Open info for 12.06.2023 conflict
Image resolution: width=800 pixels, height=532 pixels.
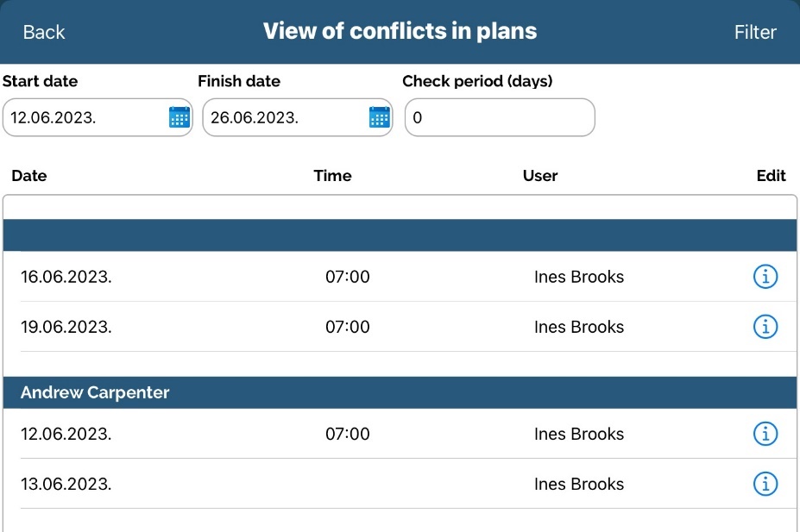(765, 434)
